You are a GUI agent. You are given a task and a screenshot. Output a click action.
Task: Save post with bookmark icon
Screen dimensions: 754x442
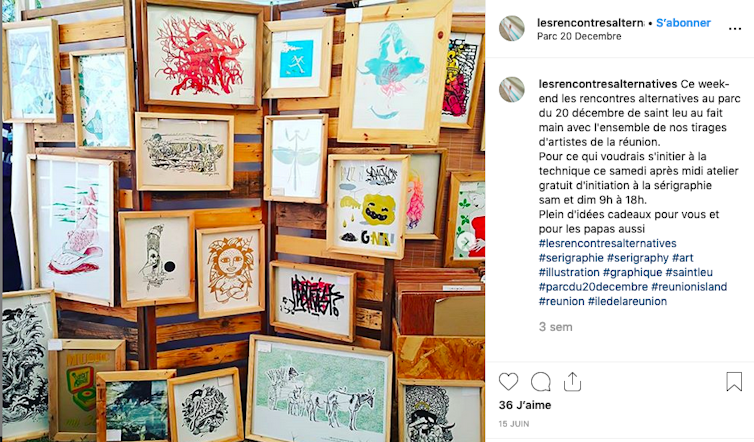734,382
